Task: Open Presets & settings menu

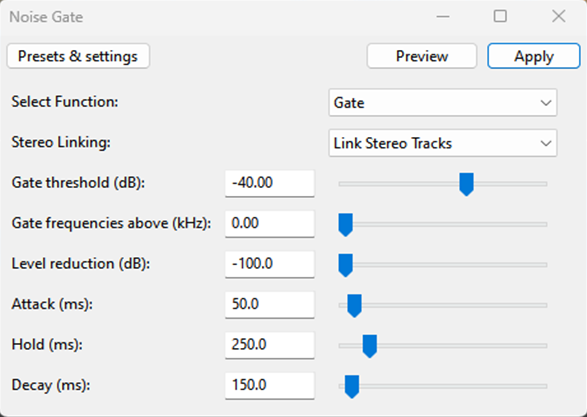Action: [78, 56]
